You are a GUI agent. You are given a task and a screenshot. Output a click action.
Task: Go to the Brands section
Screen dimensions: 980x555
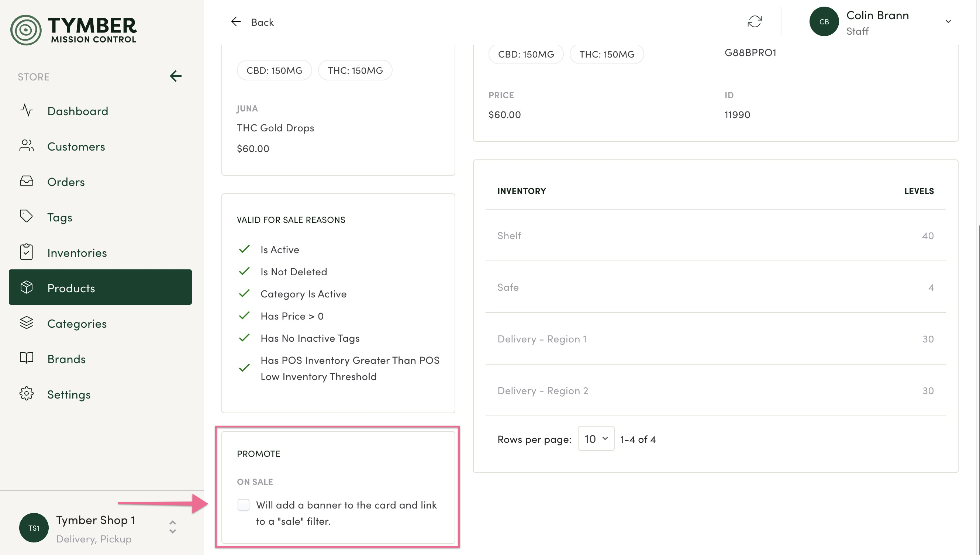click(66, 359)
